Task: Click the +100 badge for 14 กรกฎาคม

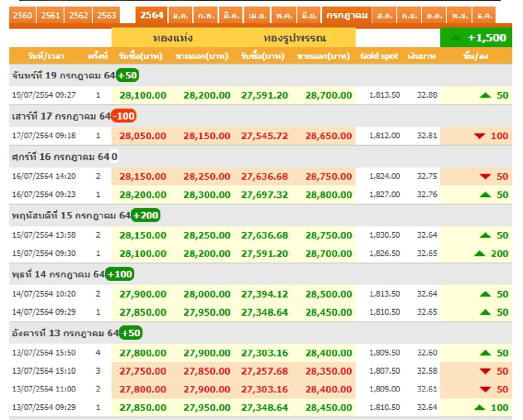Action: (x=119, y=274)
